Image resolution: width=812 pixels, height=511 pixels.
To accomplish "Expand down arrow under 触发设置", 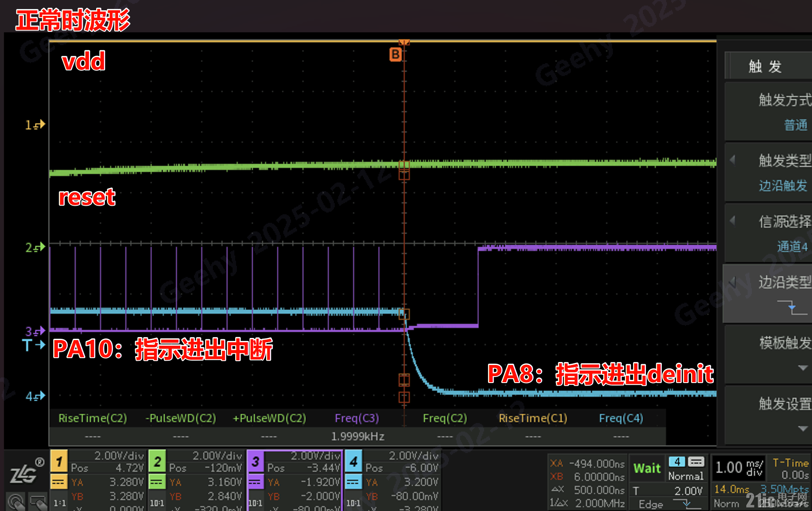I will 803,429.
